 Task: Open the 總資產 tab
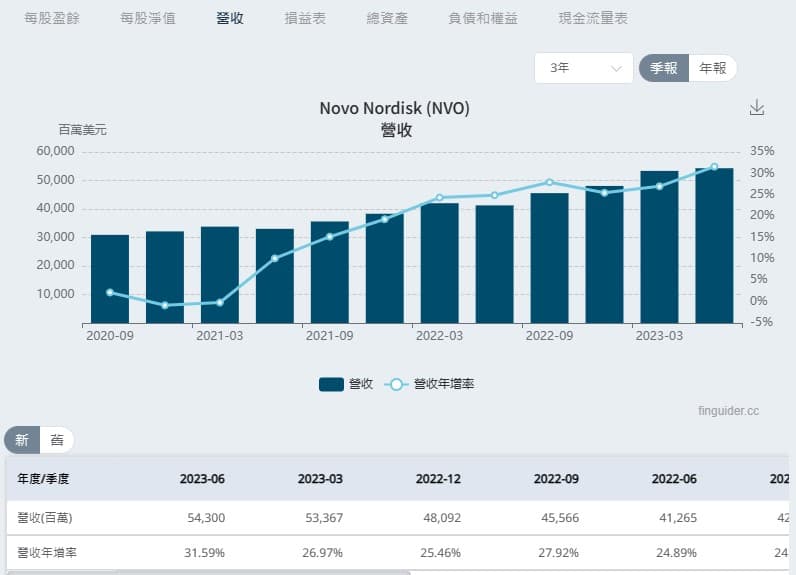click(387, 18)
